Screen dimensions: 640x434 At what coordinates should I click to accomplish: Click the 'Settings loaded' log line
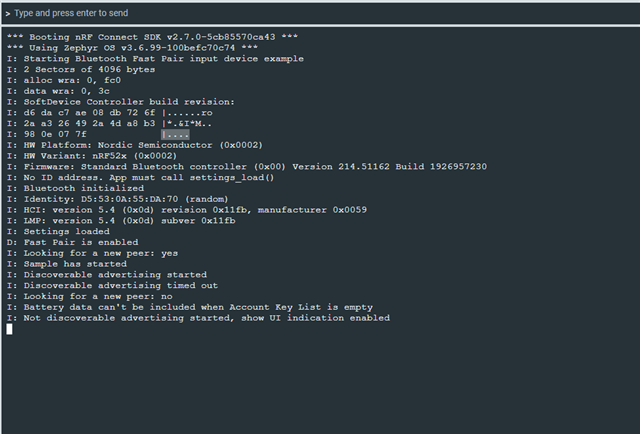point(58,231)
